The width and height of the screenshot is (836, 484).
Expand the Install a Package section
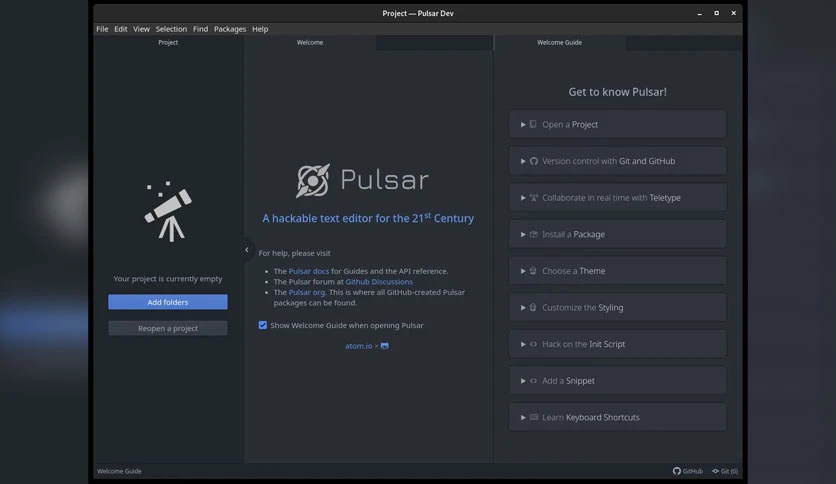coord(617,235)
